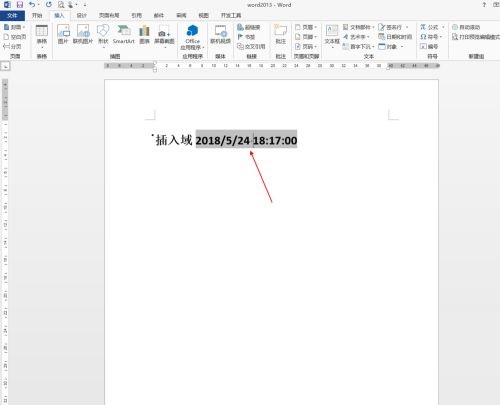Screen dimensions: 500x405
Task: Select the 插入 (Insert) tab
Action: pos(59,15)
